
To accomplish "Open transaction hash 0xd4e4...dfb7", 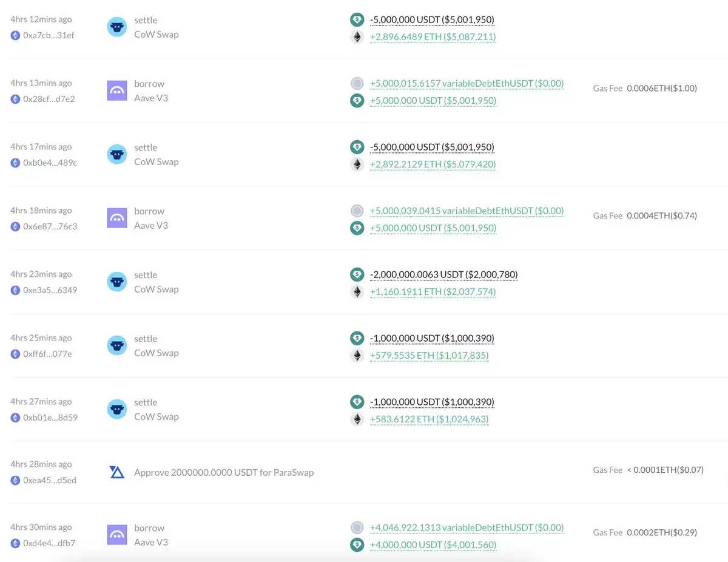I will (x=49, y=543).
